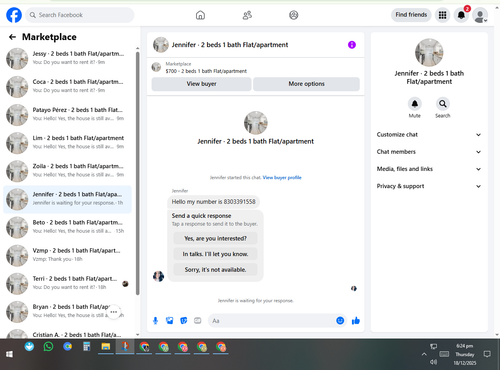Click the conversation list scrollbar
The width and height of the screenshot is (500, 370).
138,173
